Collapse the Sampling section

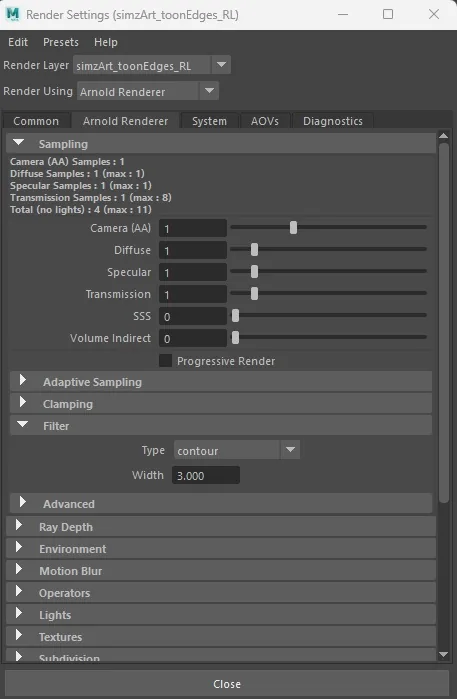221,144
